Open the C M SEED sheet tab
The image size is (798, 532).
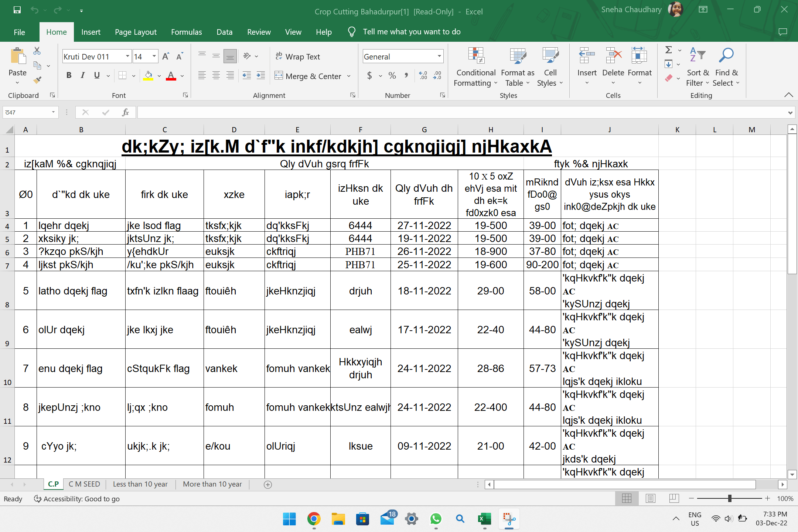(84, 484)
